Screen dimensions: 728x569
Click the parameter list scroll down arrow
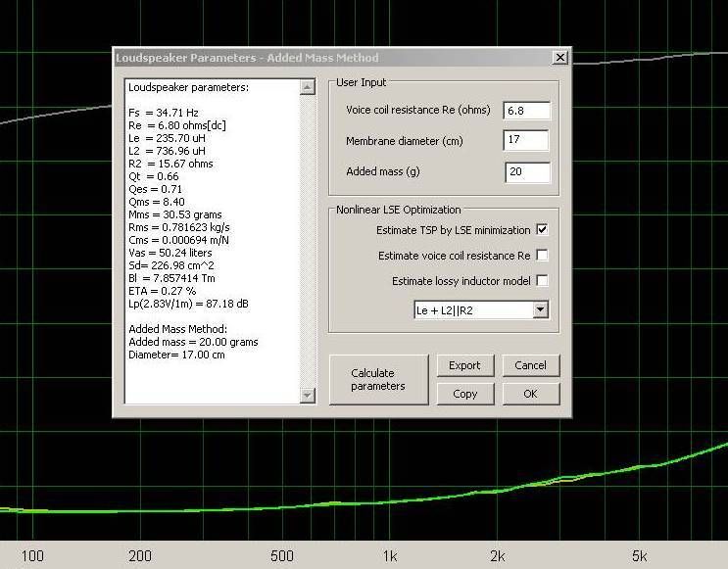pos(307,395)
